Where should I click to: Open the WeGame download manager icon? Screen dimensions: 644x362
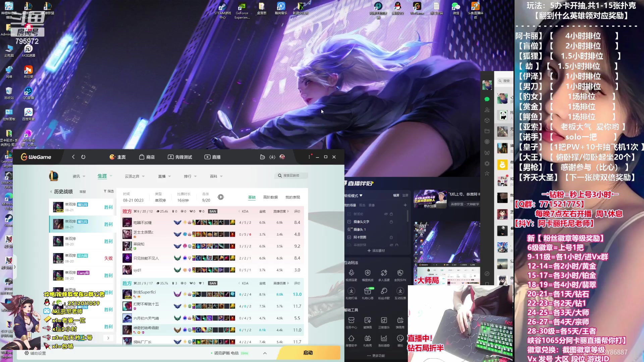click(x=272, y=157)
